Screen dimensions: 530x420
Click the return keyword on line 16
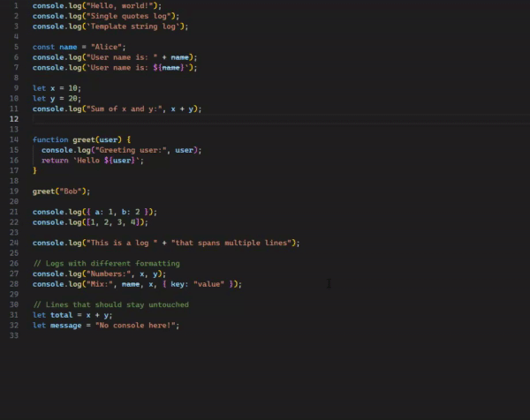[55, 161]
